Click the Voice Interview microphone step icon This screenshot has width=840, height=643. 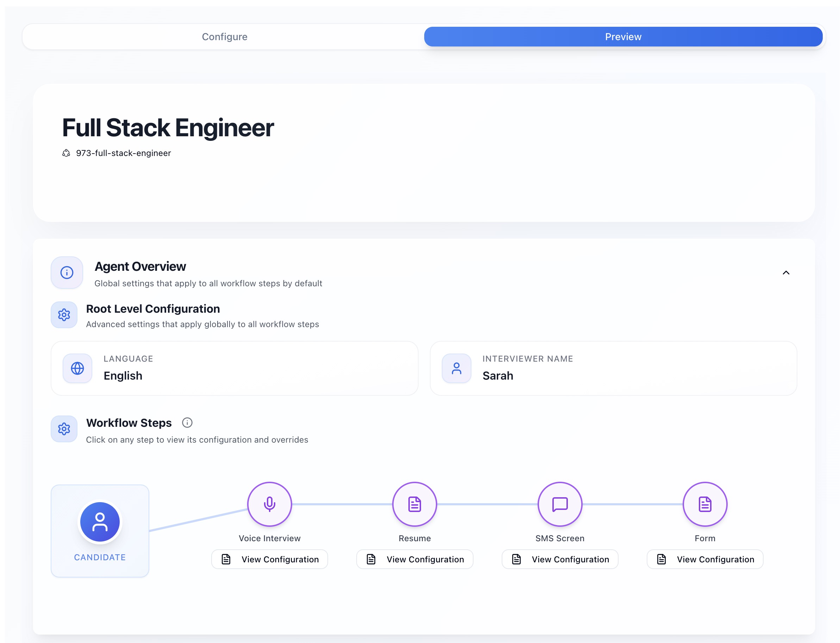(x=269, y=504)
